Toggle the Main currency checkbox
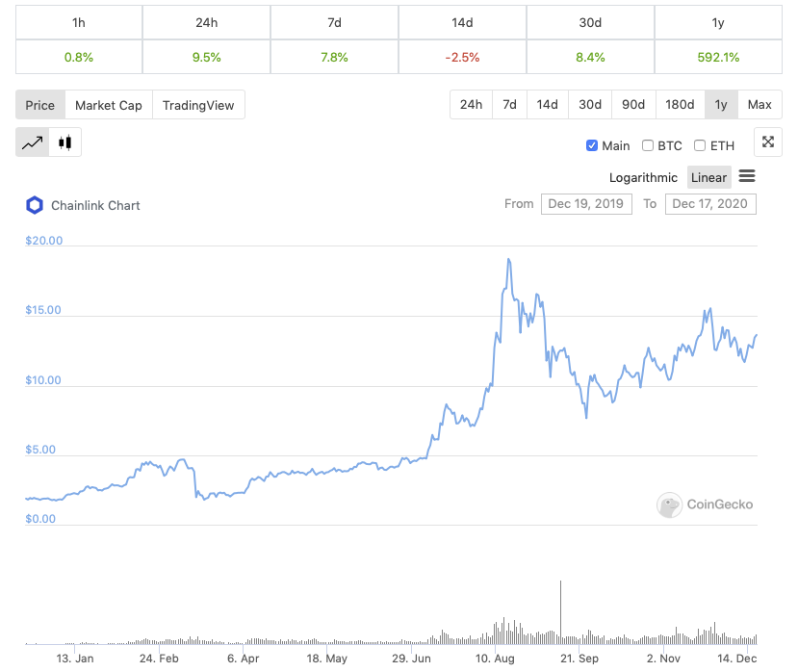The image size is (798, 672). click(x=591, y=145)
